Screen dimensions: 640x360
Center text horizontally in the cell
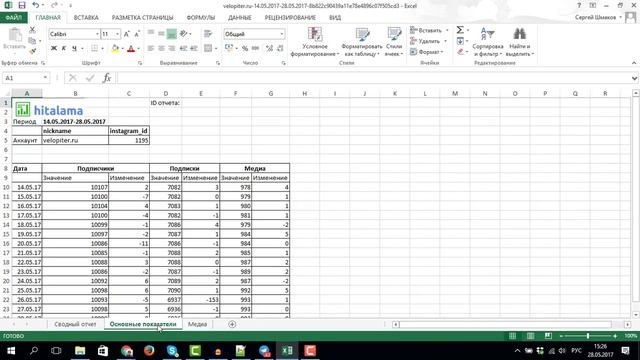pos(161,48)
